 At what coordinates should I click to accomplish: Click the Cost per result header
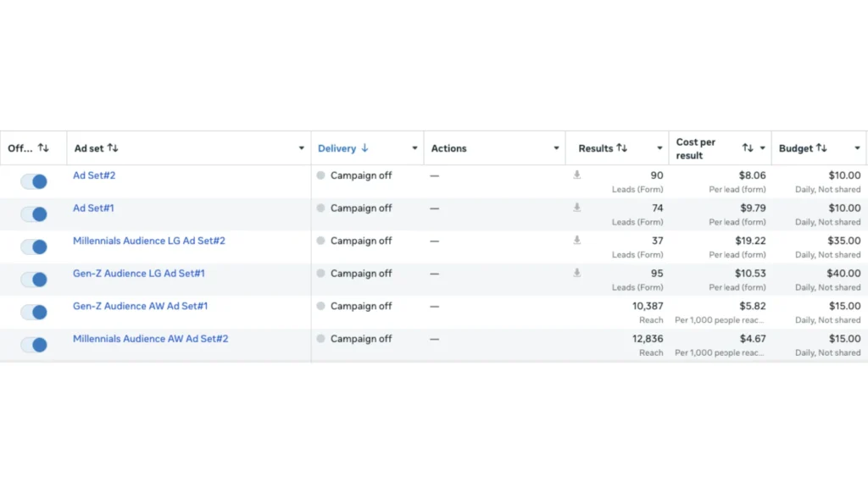tap(696, 149)
